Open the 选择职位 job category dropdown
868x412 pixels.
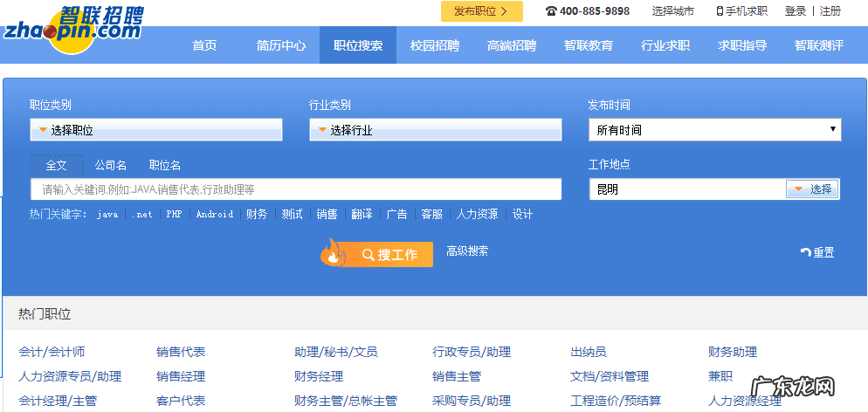point(155,130)
